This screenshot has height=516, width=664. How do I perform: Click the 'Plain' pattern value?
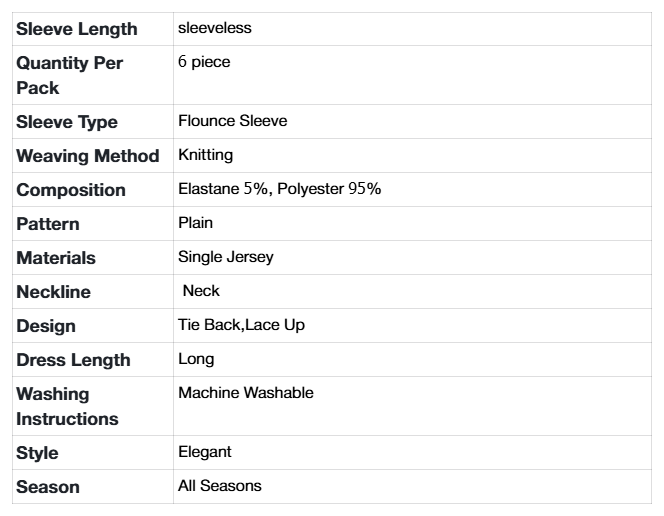(x=194, y=223)
